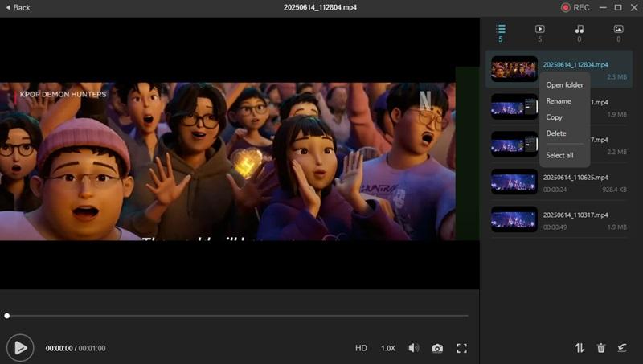Choose Delete from the context menu
Image resolution: width=643 pixels, height=364 pixels.
(556, 133)
